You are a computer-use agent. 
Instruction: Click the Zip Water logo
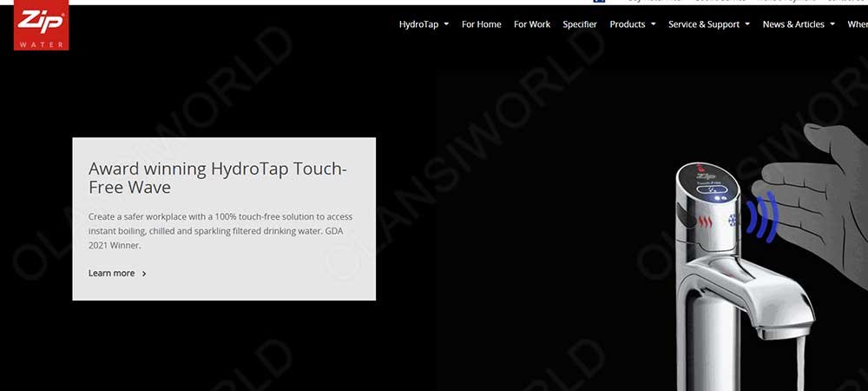[41, 25]
